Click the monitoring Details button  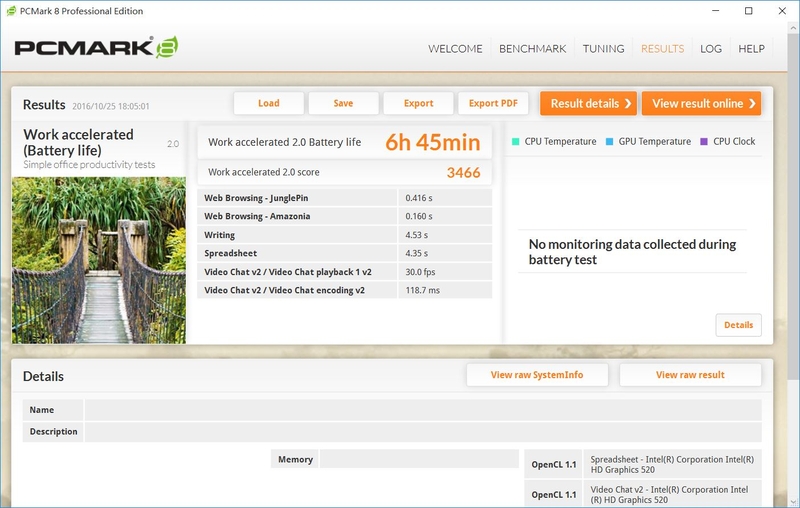coord(738,325)
